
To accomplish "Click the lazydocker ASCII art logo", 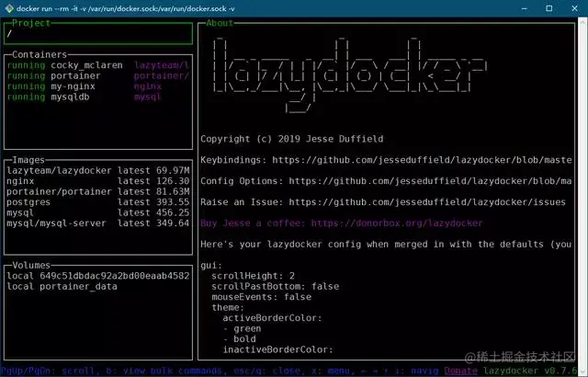I will coord(350,75).
